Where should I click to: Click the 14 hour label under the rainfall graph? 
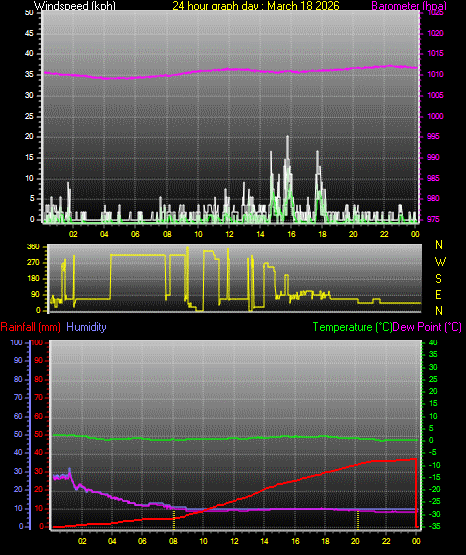[x=264, y=541]
